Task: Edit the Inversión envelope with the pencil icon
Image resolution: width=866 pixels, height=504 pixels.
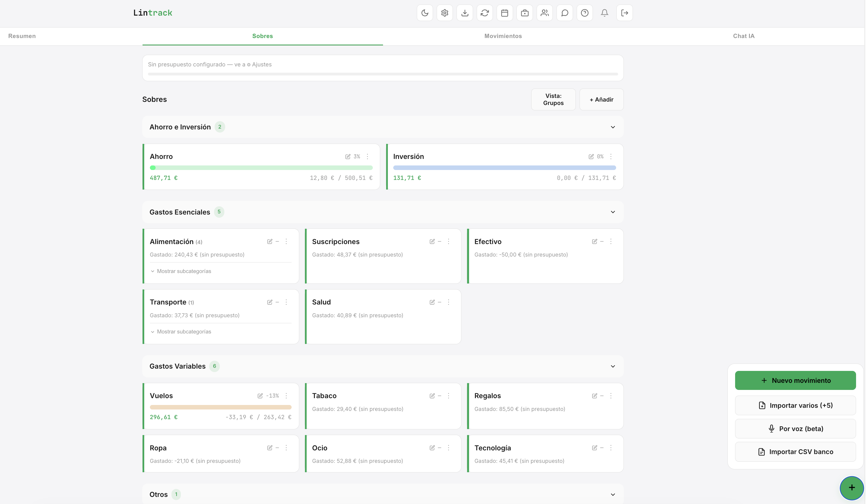Action: coord(591,157)
